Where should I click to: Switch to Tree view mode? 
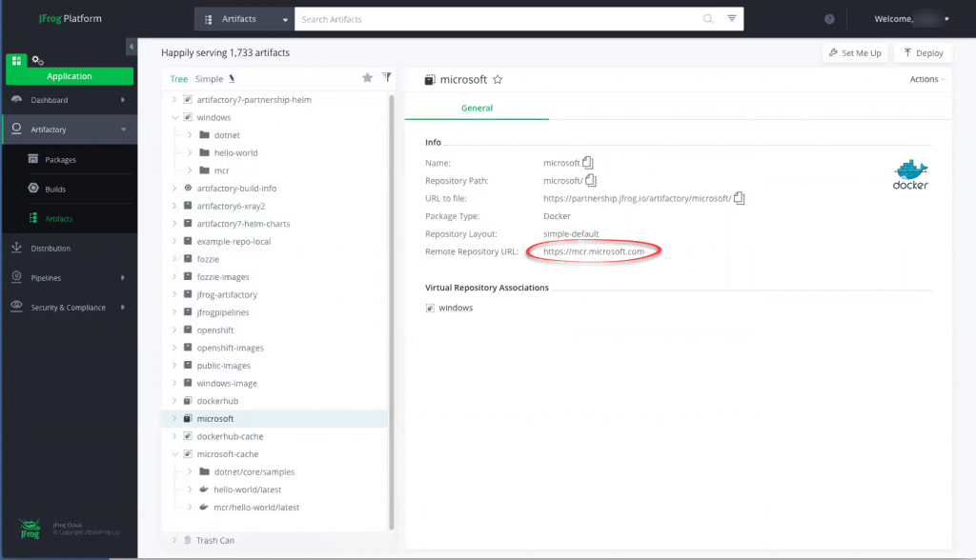coord(178,79)
